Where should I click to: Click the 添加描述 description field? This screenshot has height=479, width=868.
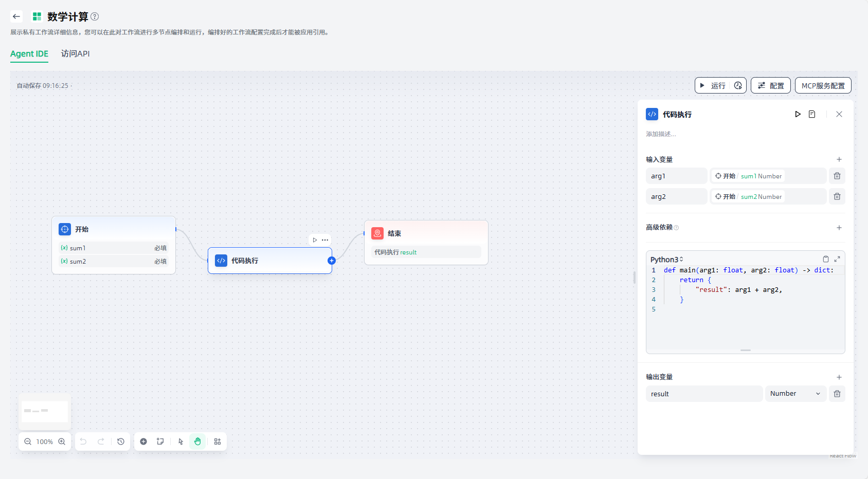[x=661, y=134]
